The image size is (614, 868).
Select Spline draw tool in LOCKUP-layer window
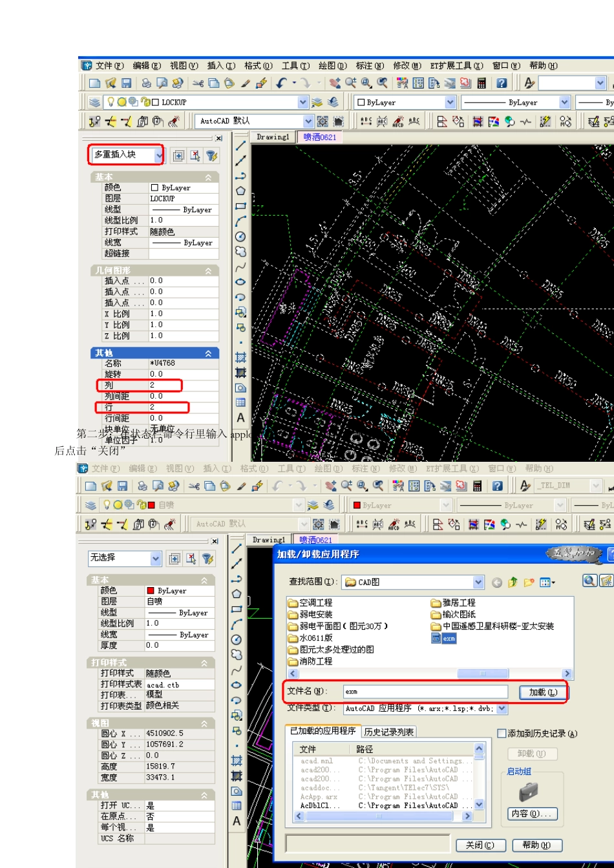pyautogui.click(x=240, y=267)
